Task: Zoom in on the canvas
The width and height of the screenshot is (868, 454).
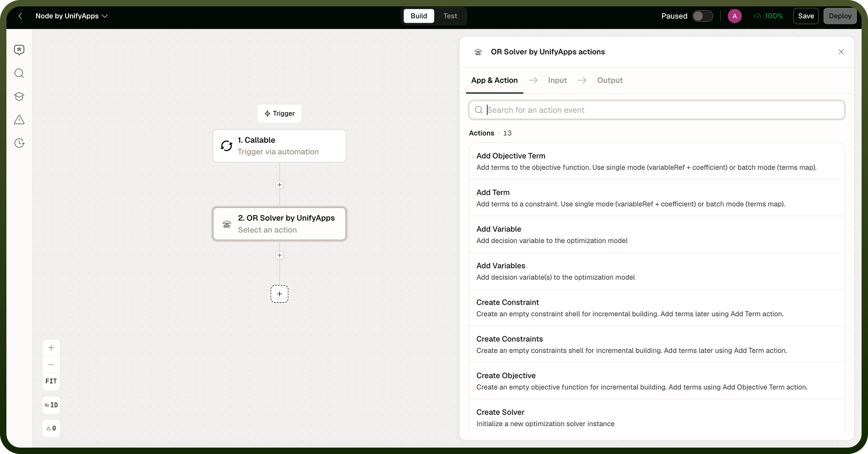Action: point(51,348)
